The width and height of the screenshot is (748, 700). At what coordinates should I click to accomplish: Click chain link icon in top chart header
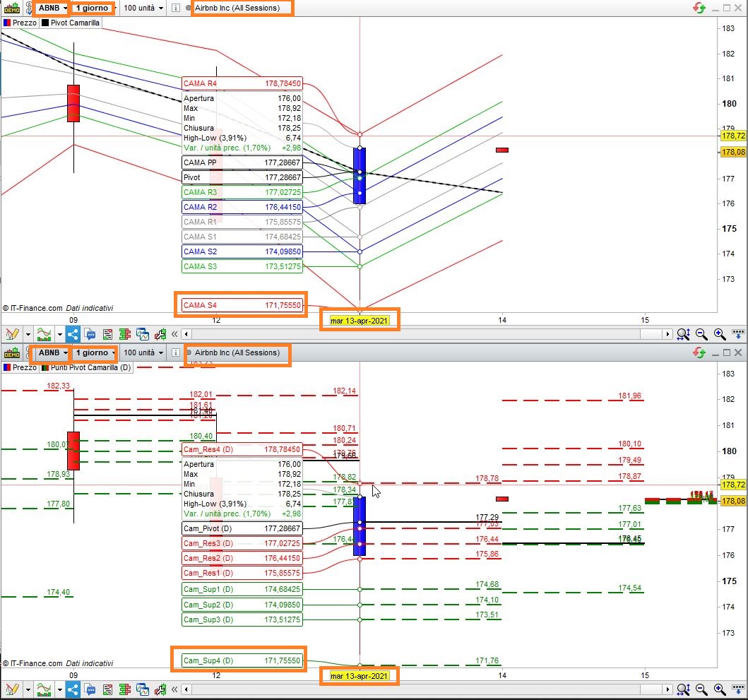(29, 8)
